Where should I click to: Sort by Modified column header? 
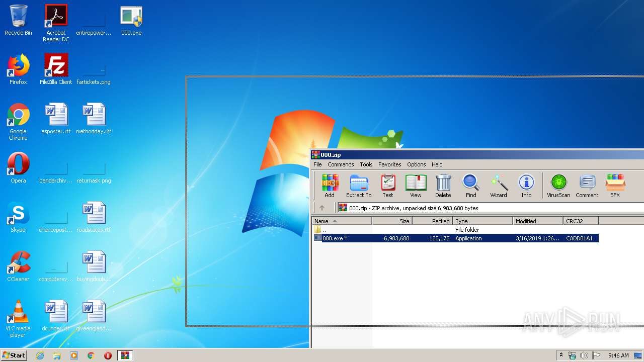(x=538, y=221)
